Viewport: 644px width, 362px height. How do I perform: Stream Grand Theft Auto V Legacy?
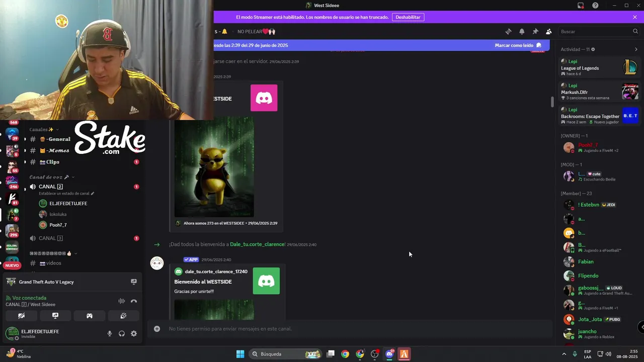pyautogui.click(x=134, y=282)
